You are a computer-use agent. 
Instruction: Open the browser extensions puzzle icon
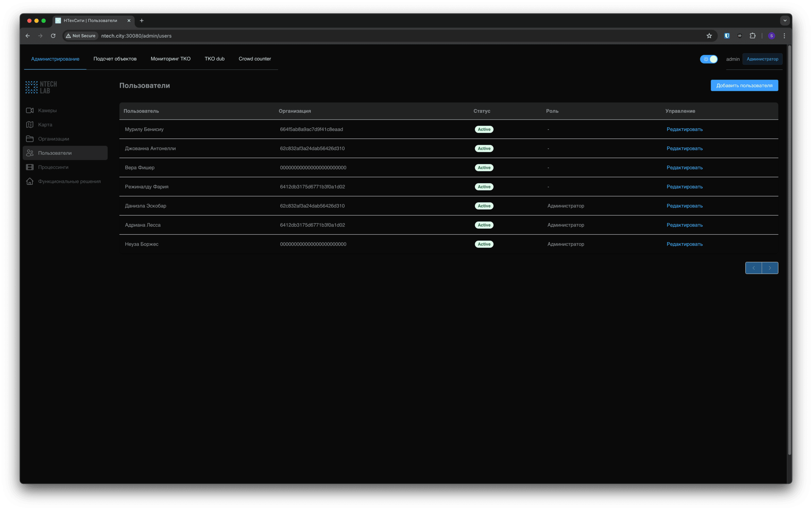click(752, 36)
